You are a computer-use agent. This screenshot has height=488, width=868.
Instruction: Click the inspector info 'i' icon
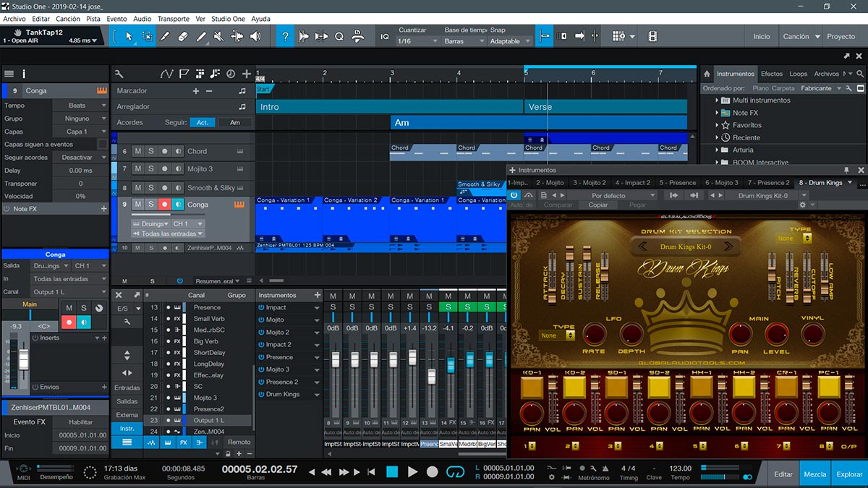[24, 74]
